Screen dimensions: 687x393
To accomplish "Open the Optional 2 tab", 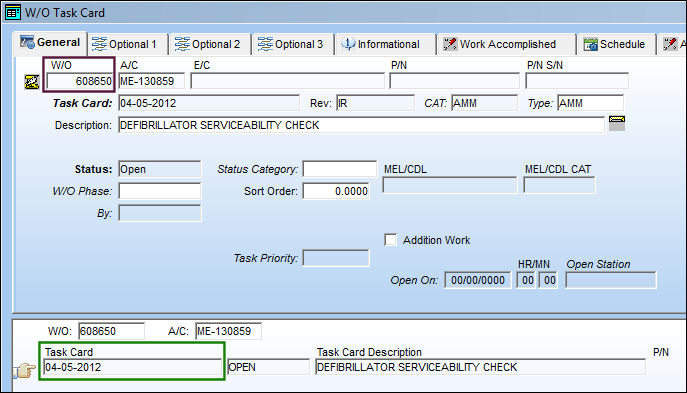I will coord(210,44).
